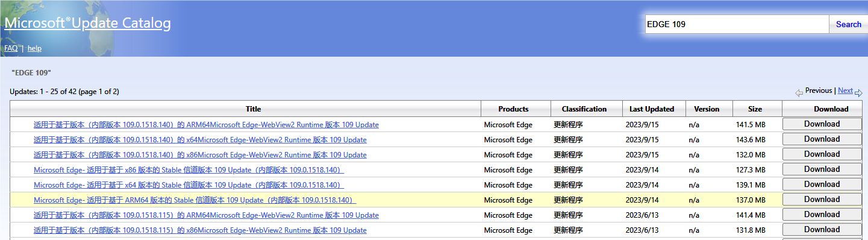Image resolution: width=868 pixels, height=240 pixels.
Task: Download the 141.4 MB ARM64 WebView2 update
Action: click(x=822, y=215)
